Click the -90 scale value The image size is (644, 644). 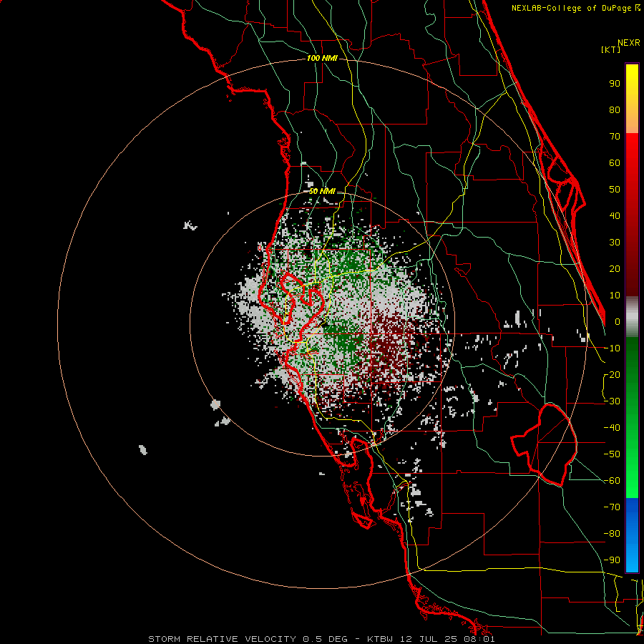(612, 560)
